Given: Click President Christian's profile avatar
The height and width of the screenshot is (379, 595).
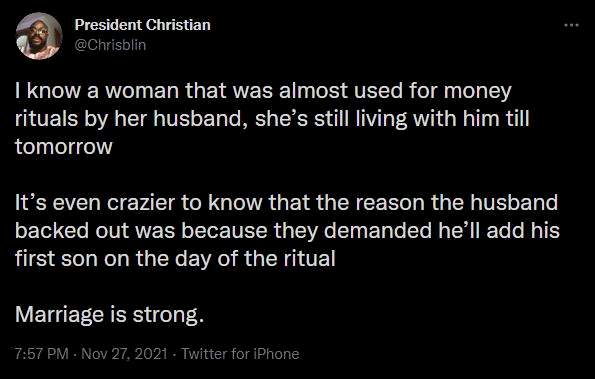Looking at the screenshot, I should (x=39, y=36).
